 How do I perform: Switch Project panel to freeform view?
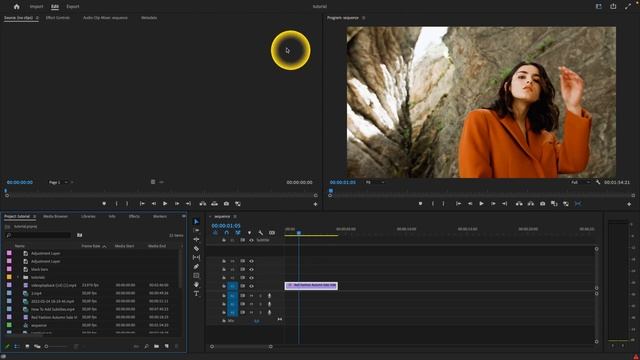point(37,346)
